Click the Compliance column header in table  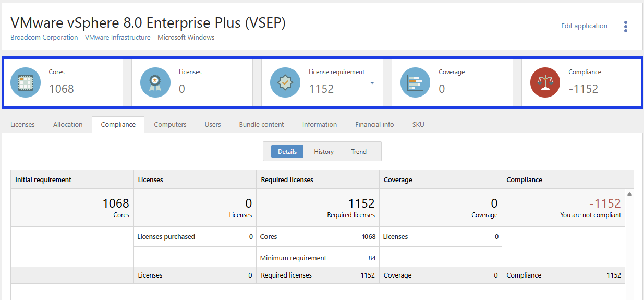point(564,179)
